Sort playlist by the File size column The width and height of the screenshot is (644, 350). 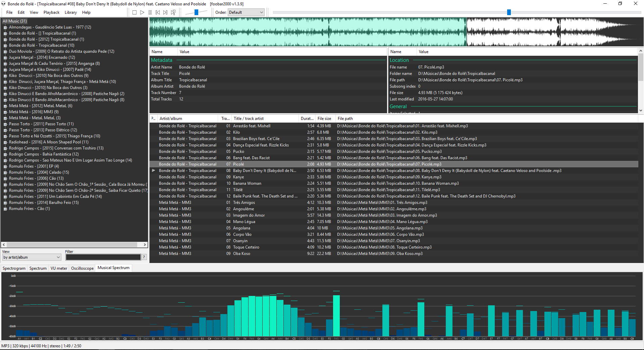pyautogui.click(x=324, y=119)
